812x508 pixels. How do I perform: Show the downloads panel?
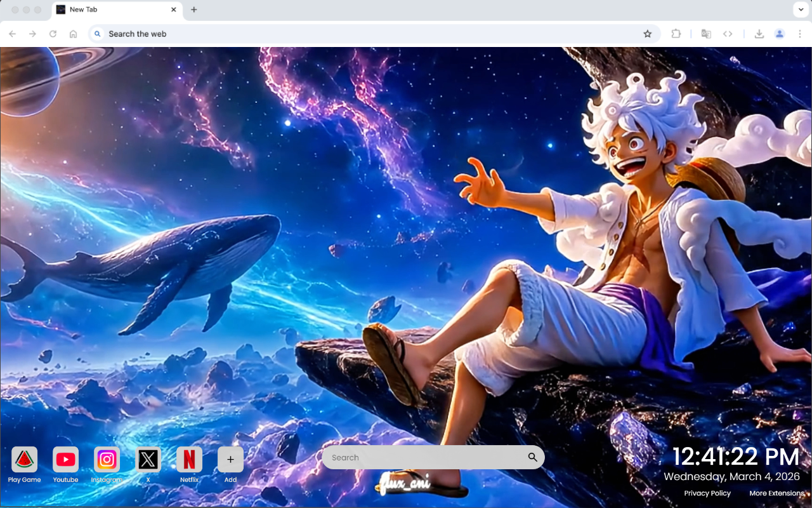(759, 34)
